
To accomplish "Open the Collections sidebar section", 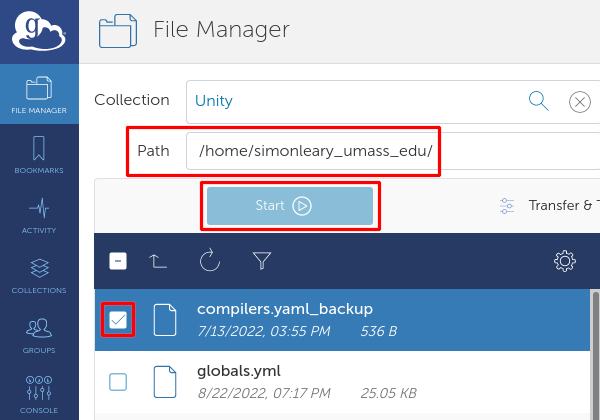I will (39, 275).
